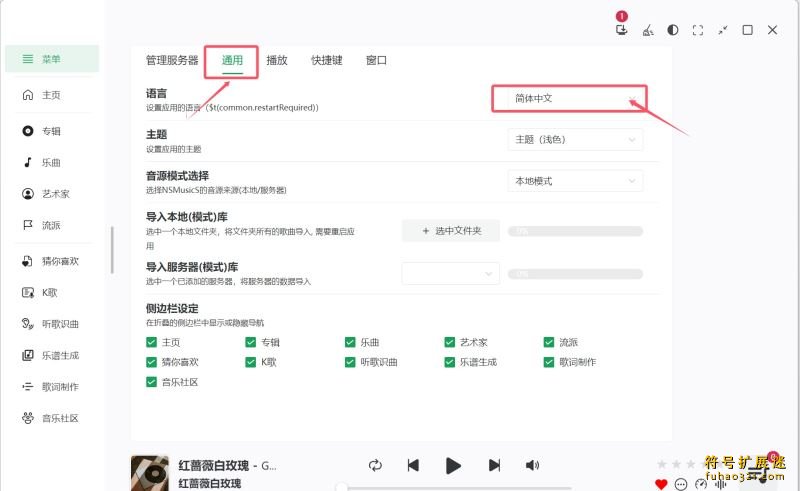Uncheck the 歌词制作 sidebar checkbox
Image resolution: width=800 pixels, height=491 pixels.
[x=549, y=362]
